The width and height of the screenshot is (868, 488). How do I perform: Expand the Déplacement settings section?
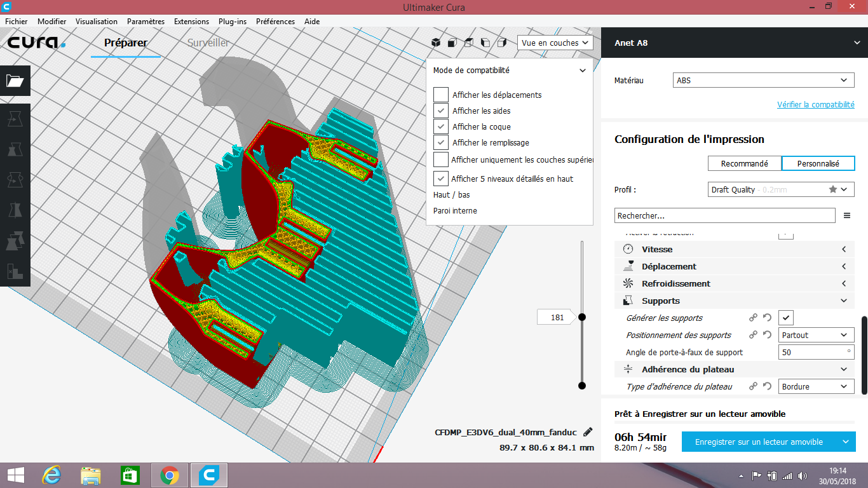(735, 266)
